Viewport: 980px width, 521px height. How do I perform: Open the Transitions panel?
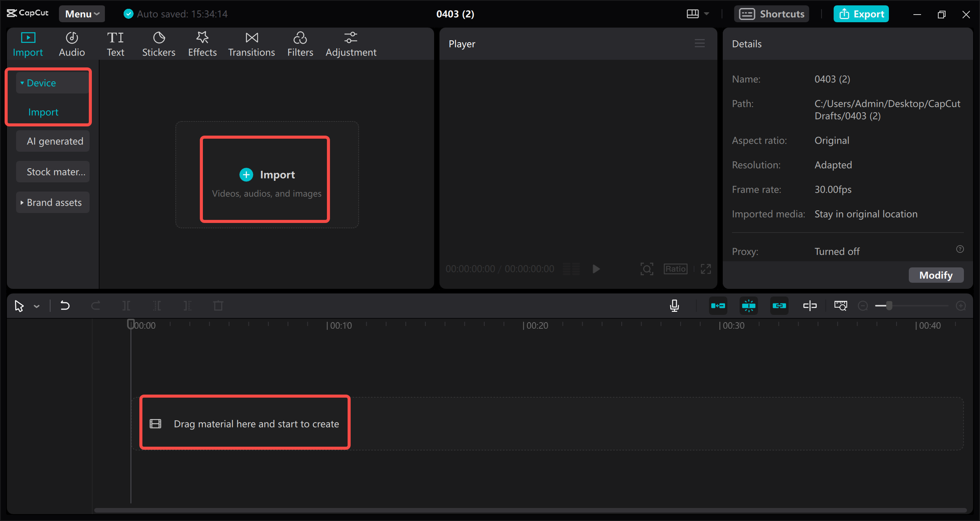[x=251, y=43]
